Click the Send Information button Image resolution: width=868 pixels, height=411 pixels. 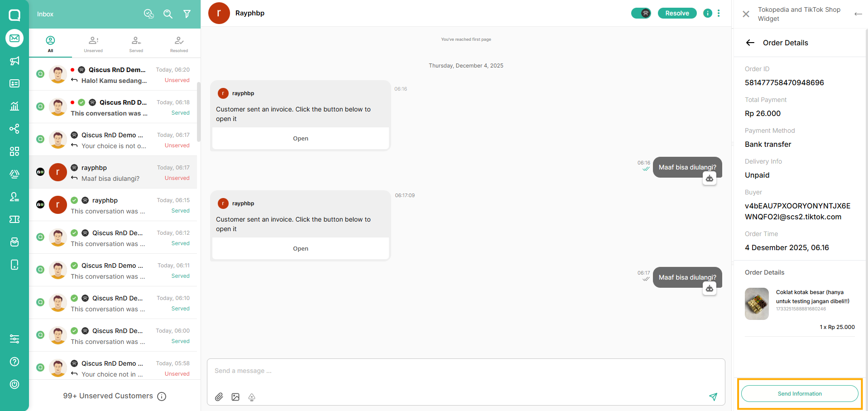tap(800, 394)
